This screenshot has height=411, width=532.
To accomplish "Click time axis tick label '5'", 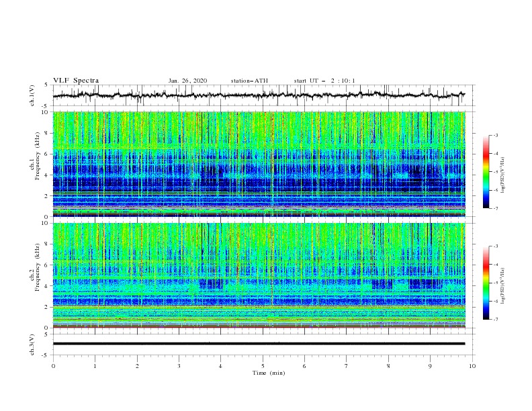I will coord(263,366).
